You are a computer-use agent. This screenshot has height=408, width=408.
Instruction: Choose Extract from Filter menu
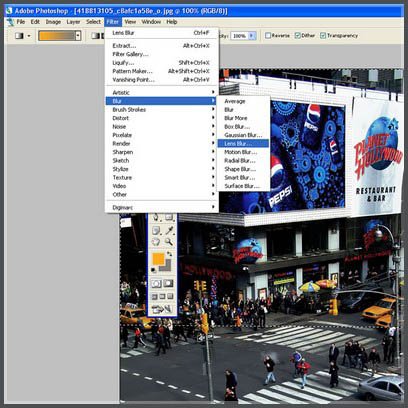pos(162,46)
